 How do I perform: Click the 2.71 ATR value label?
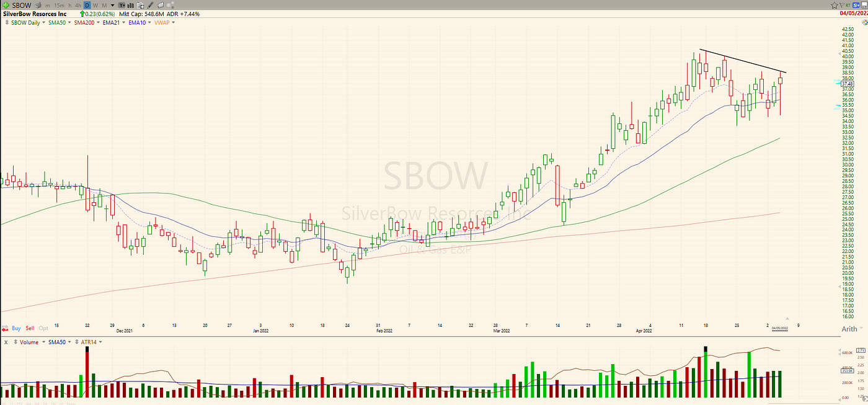point(861,350)
